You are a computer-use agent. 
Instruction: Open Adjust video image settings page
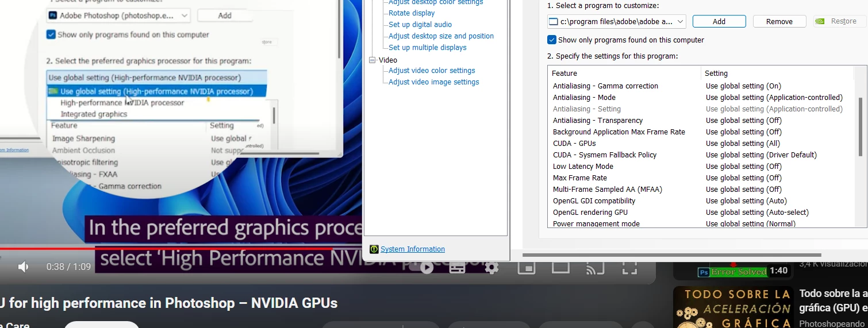click(x=433, y=82)
